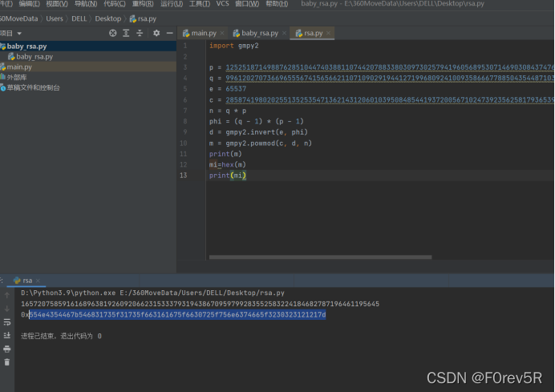Click the 'm = gmpy2.powmod(c, d, n)' line
This screenshot has width=555, height=392.
(x=261, y=143)
